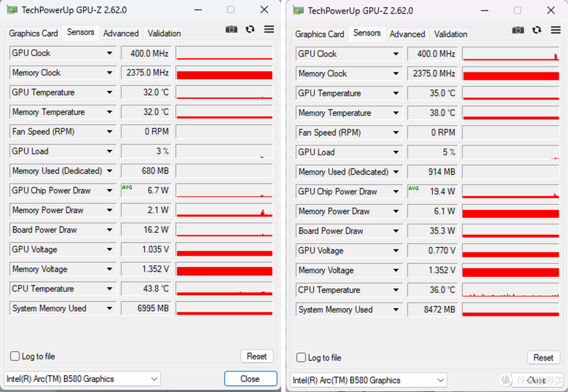Click the GPU-Z app icon in left title bar

click(12, 10)
